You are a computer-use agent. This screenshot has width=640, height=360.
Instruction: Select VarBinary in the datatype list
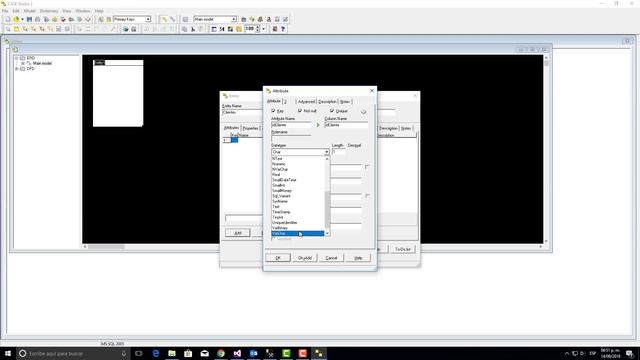(x=298, y=228)
